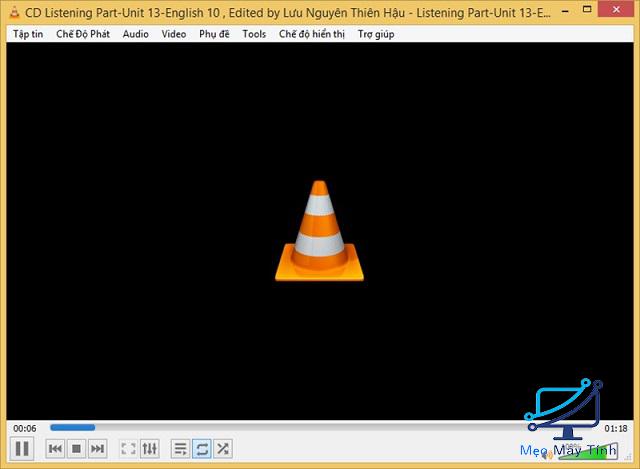Skip to the previous track
The image size is (640, 469).
click(56, 449)
